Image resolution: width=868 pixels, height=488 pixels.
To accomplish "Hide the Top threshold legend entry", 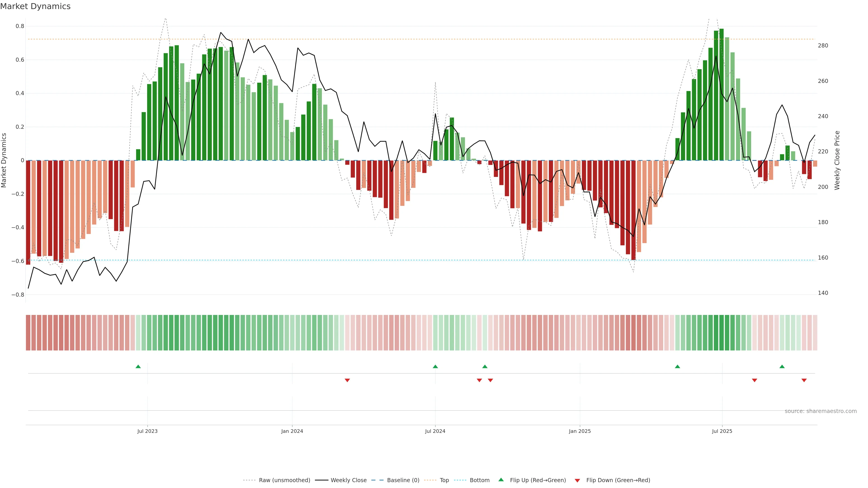I will tap(444, 480).
